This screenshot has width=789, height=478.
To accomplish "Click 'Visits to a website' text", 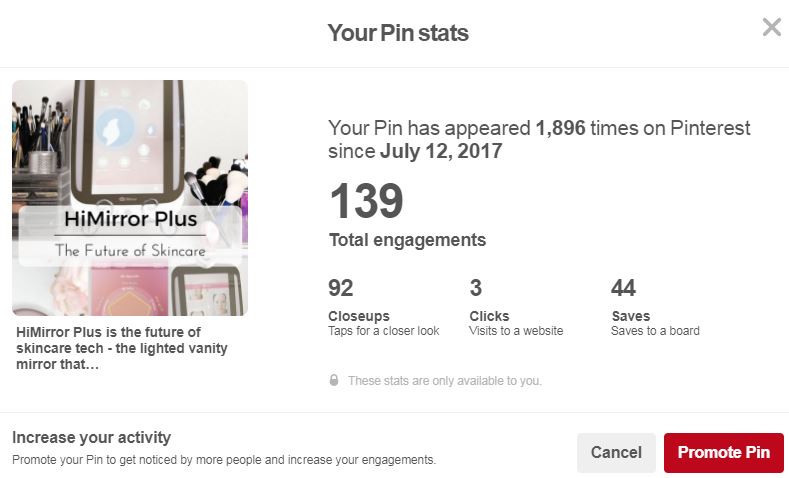I will 516,331.
